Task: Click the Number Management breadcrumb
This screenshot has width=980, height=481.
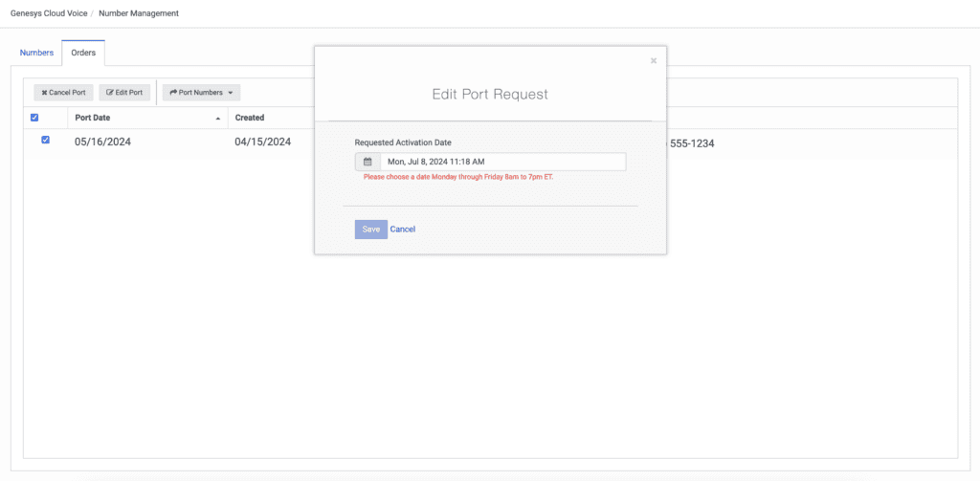Action: [138, 13]
